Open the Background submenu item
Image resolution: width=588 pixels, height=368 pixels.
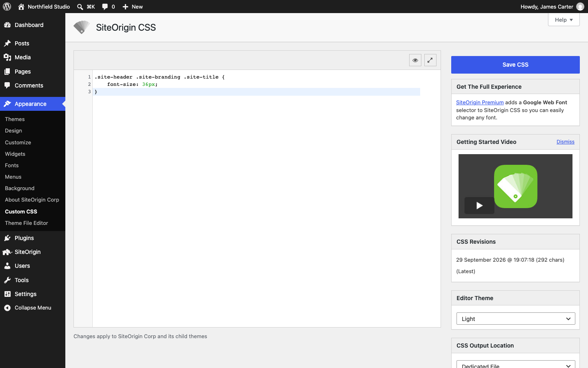click(20, 188)
